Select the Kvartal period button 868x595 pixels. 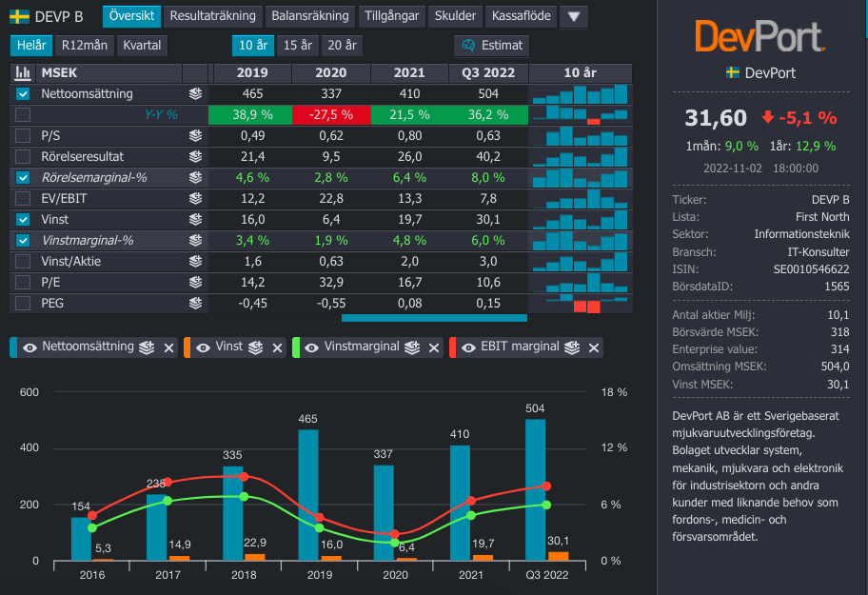141,45
